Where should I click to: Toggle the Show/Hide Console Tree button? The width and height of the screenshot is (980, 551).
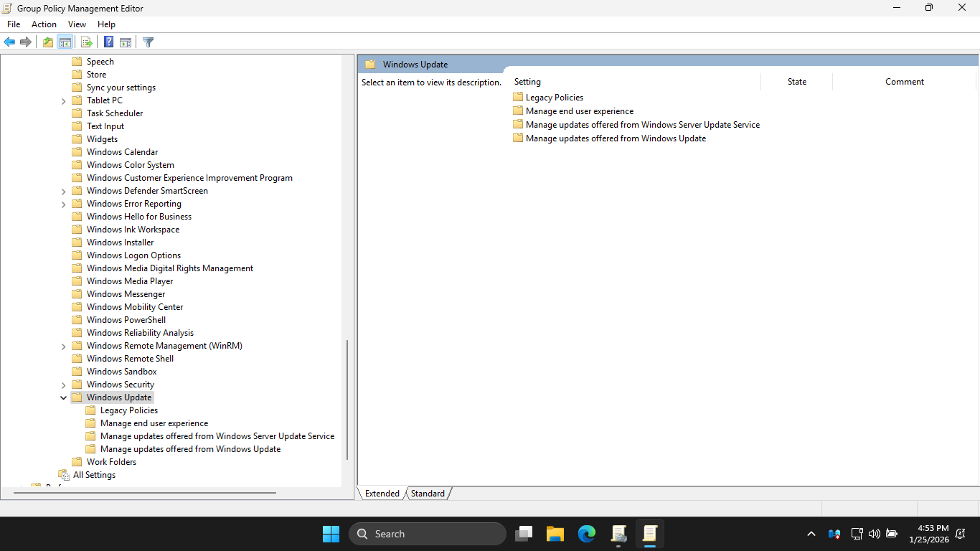coord(65,42)
